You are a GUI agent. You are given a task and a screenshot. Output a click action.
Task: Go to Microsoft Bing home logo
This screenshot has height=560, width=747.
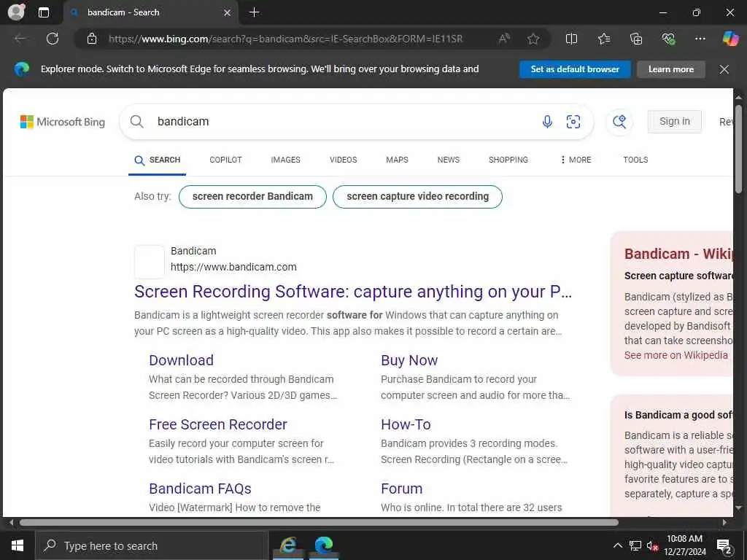(x=63, y=122)
